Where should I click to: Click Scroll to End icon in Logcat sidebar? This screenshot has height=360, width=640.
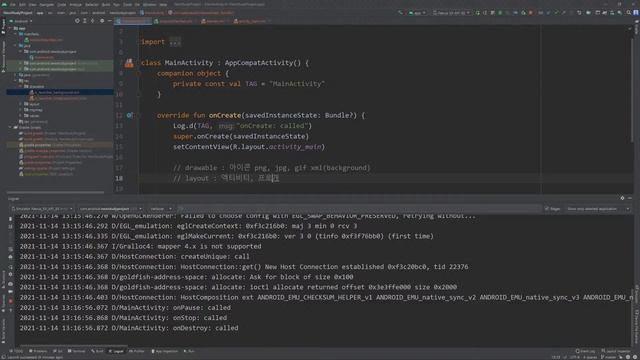[11, 227]
